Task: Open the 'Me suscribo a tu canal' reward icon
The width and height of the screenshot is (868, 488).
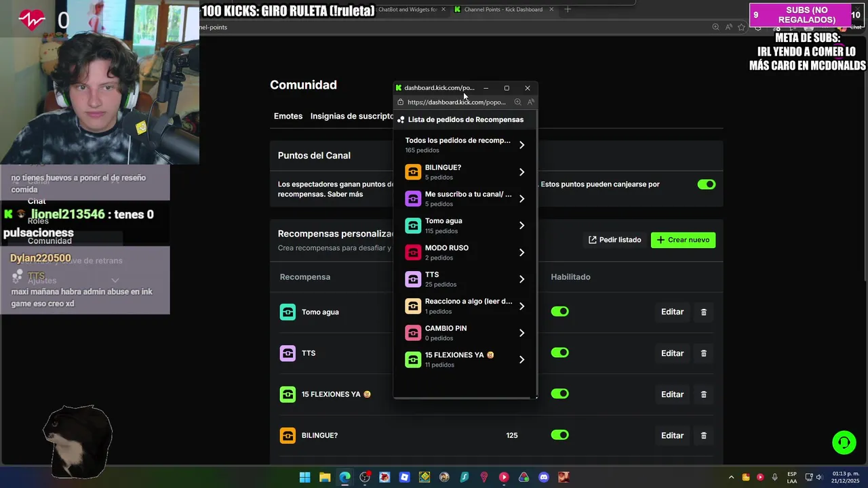Action: [413, 199]
